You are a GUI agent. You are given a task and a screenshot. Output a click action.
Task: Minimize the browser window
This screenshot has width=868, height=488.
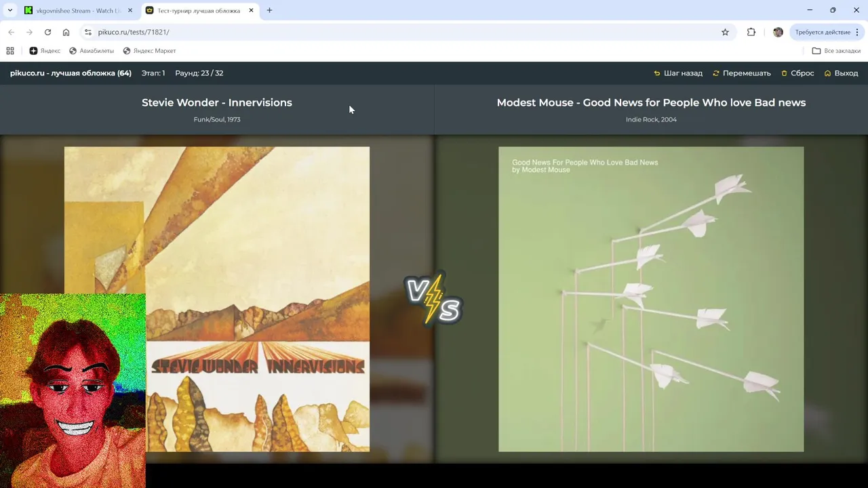(x=810, y=10)
